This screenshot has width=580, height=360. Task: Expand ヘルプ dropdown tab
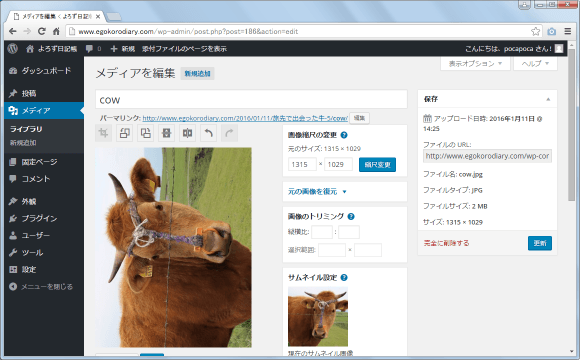point(535,64)
